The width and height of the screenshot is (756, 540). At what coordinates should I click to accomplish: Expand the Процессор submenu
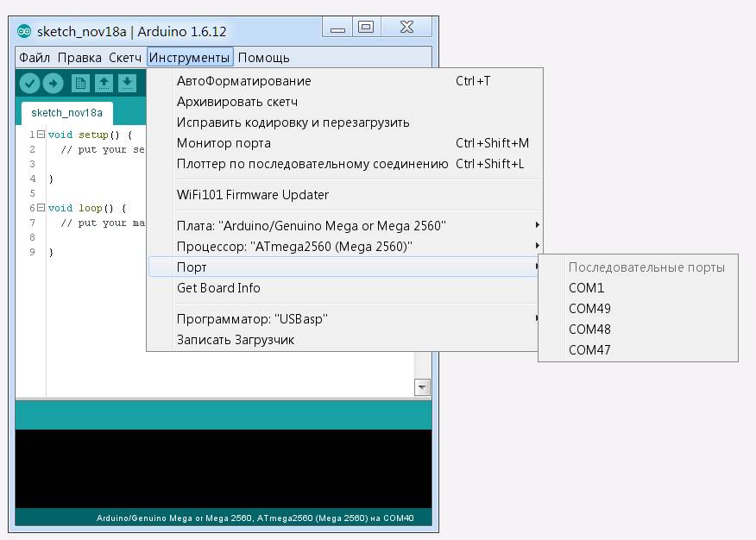[x=294, y=247]
